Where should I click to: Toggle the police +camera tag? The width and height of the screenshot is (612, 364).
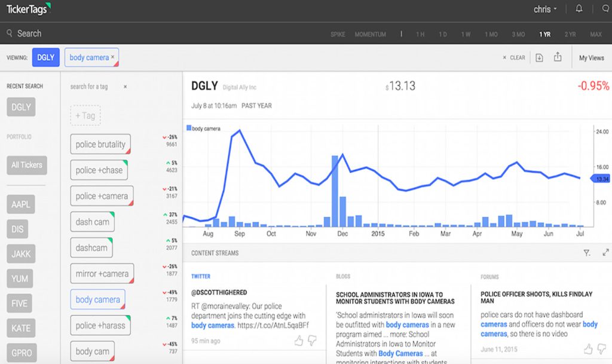pyautogui.click(x=102, y=196)
